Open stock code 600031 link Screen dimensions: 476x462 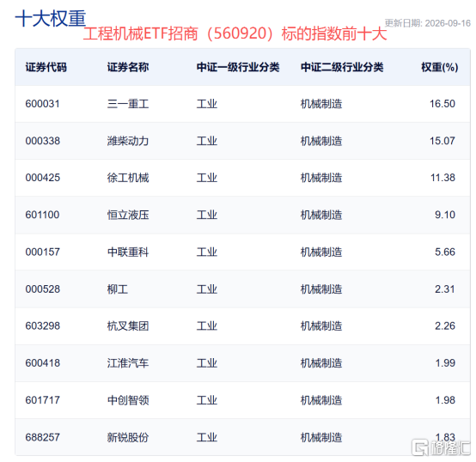click(42, 104)
